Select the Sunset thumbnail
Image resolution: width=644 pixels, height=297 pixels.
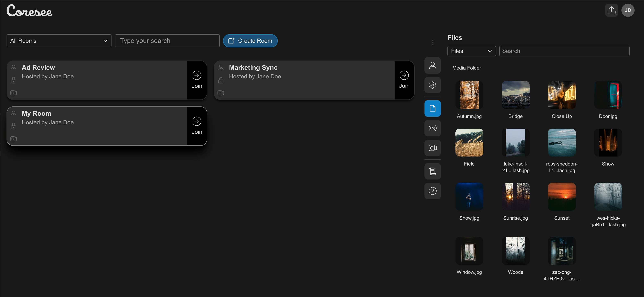click(x=562, y=197)
